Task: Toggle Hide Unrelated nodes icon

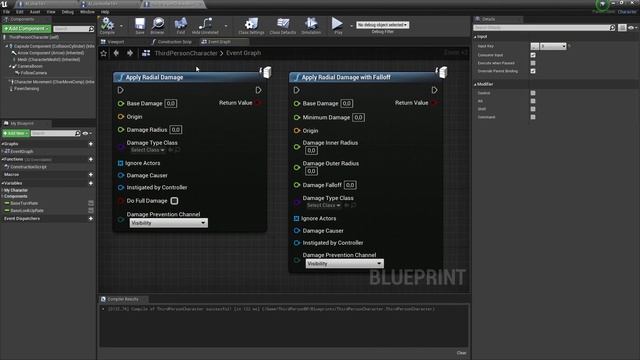Action: click(x=205, y=24)
